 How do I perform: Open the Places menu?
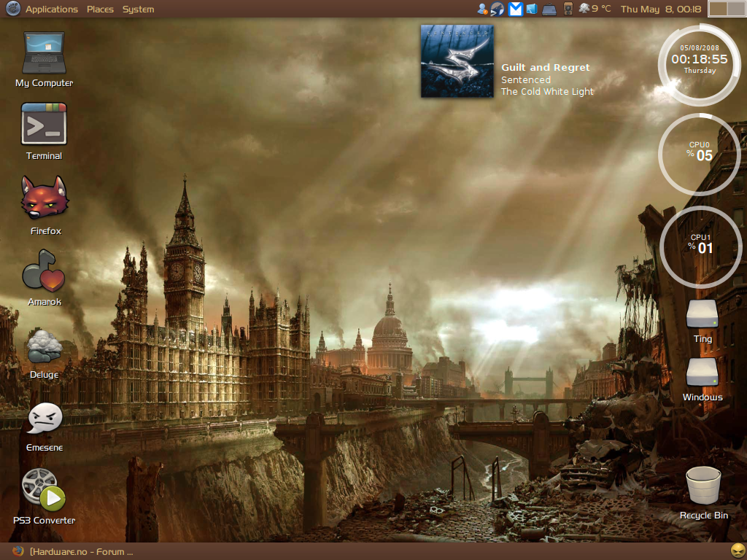tap(100, 9)
